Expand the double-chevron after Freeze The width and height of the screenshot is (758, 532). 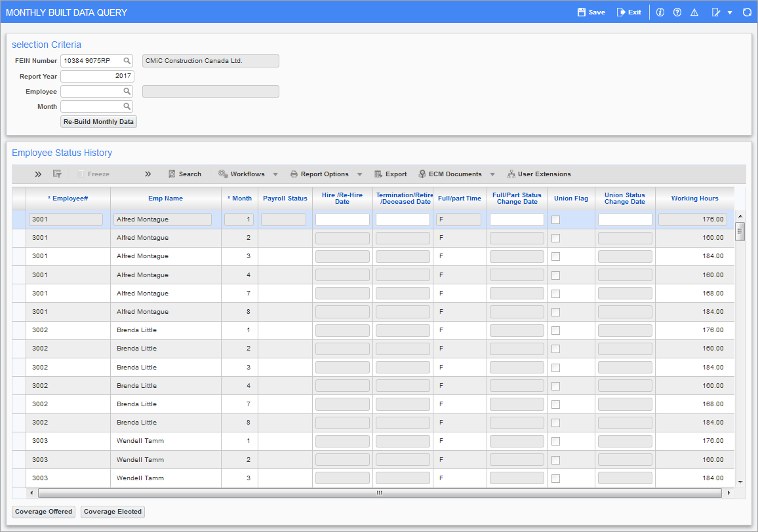tap(148, 174)
